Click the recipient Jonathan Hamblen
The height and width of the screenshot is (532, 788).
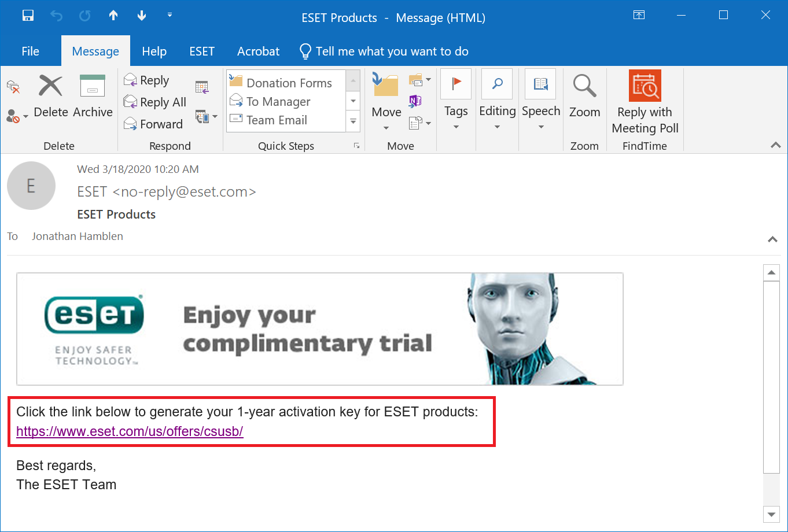[x=77, y=236]
